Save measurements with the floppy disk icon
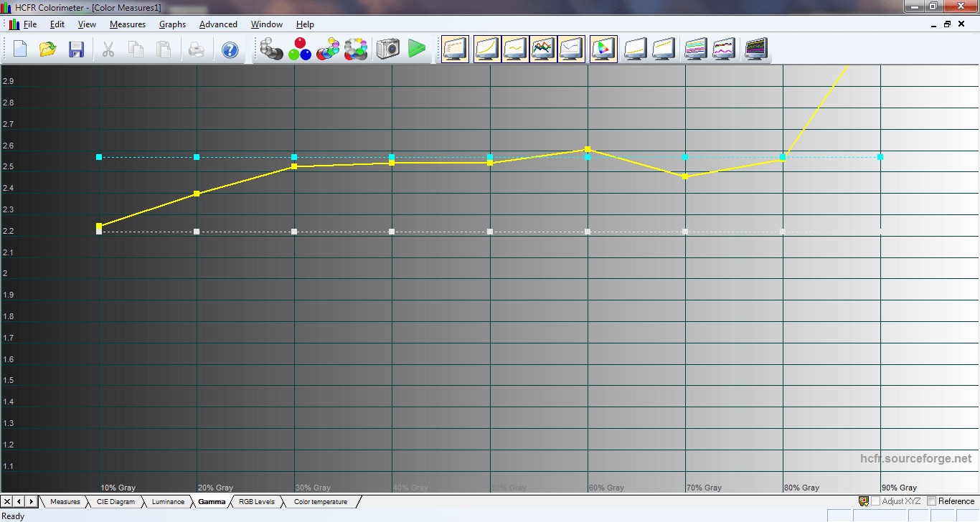 [x=76, y=49]
